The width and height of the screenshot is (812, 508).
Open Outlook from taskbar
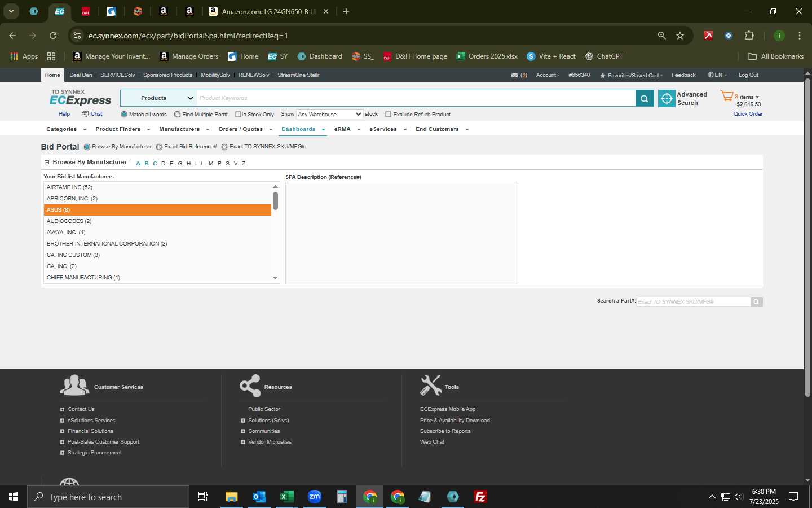click(259, 497)
